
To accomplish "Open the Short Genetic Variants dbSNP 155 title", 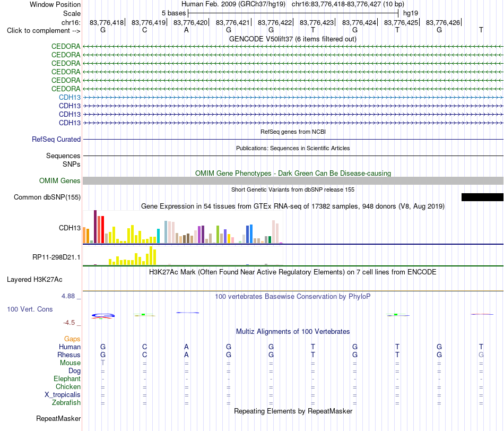I will (292, 189).
